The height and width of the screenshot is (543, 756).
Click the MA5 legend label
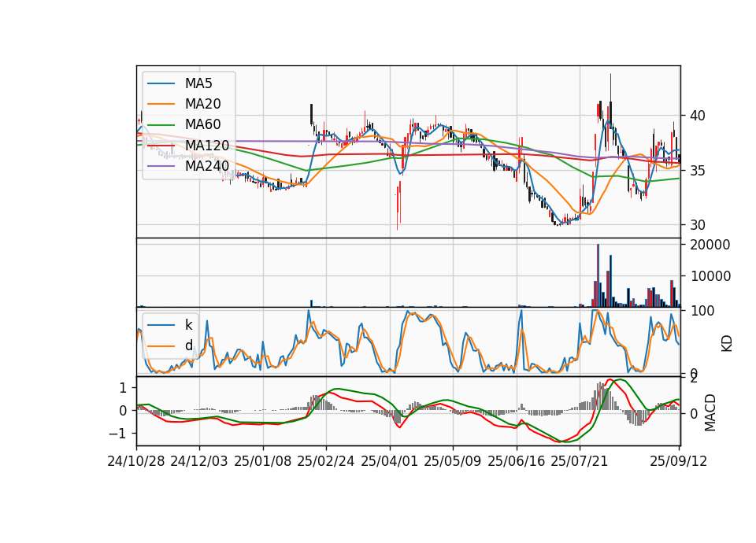click(x=198, y=83)
